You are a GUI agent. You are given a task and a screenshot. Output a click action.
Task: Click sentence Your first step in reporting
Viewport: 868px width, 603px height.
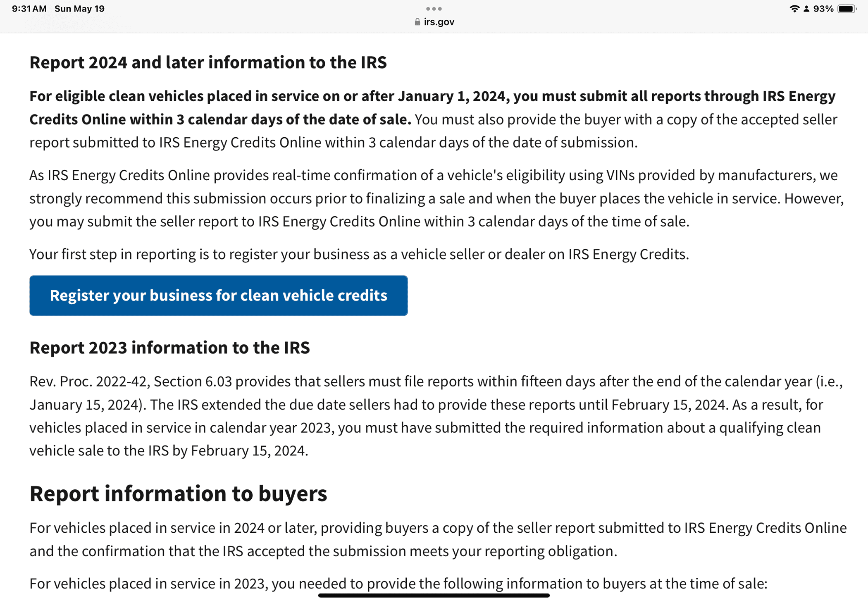coord(359,254)
